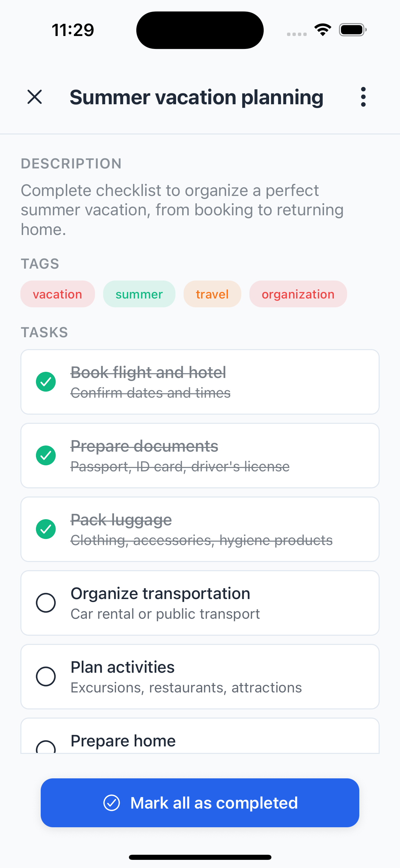Mark Plan activities circle as done
The image size is (400, 868).
46,676
